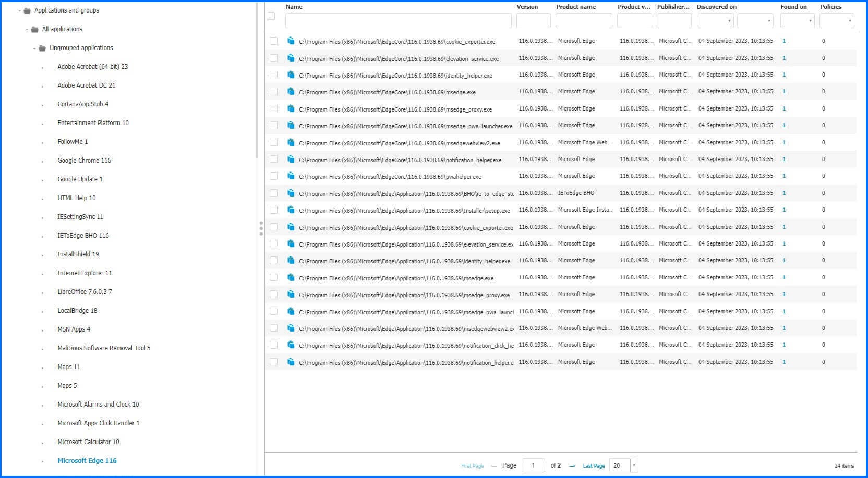Open the items per page dropdown
This screenshot has height=478, width=868.
(x=634, y=465)
